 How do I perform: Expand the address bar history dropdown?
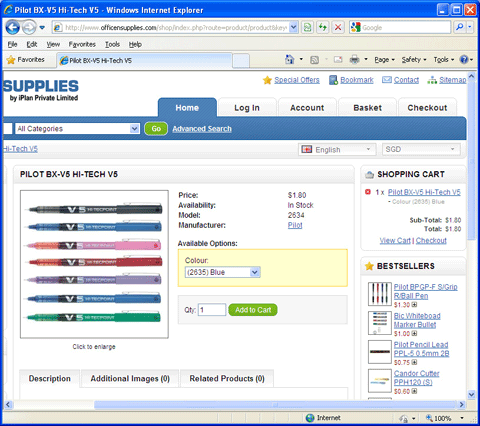point(293,27)
